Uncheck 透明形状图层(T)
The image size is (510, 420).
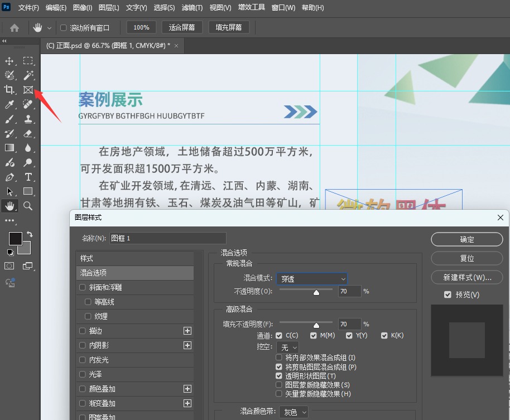[x=279, y=376]
